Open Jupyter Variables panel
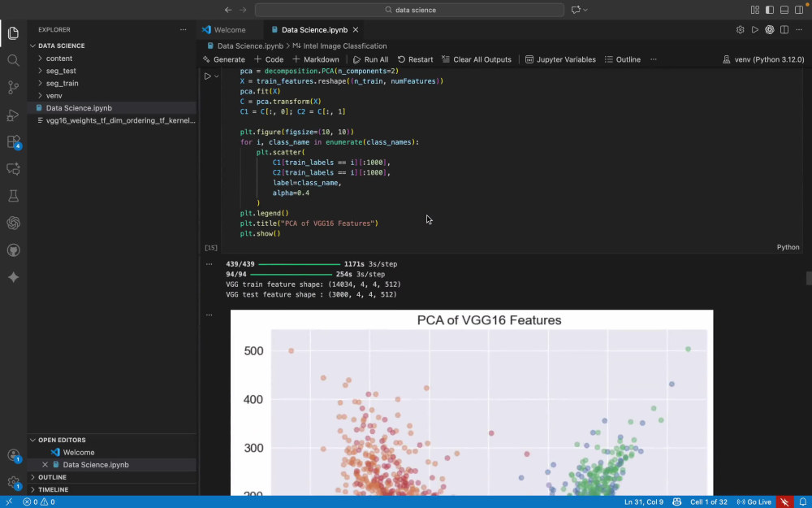 [560, 59]
